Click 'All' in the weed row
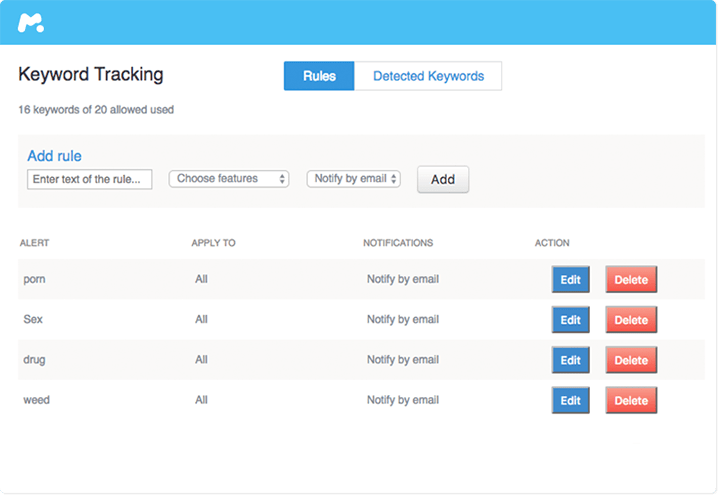Image resolution: width=718 pixels, height=495 pixels. 201,400
